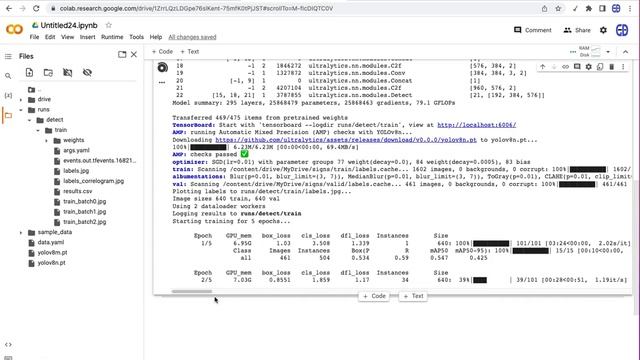
Task: Open the Tools menu
Action: 136,37
